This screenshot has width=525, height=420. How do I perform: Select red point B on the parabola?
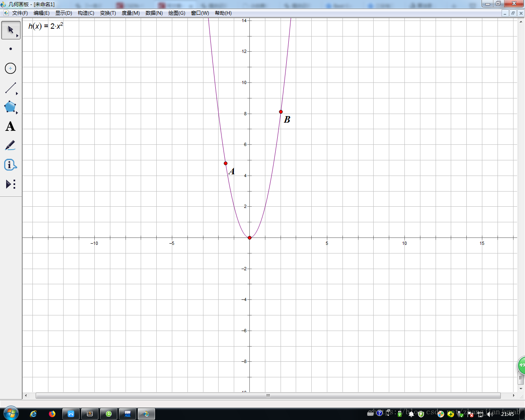point(281,112)
